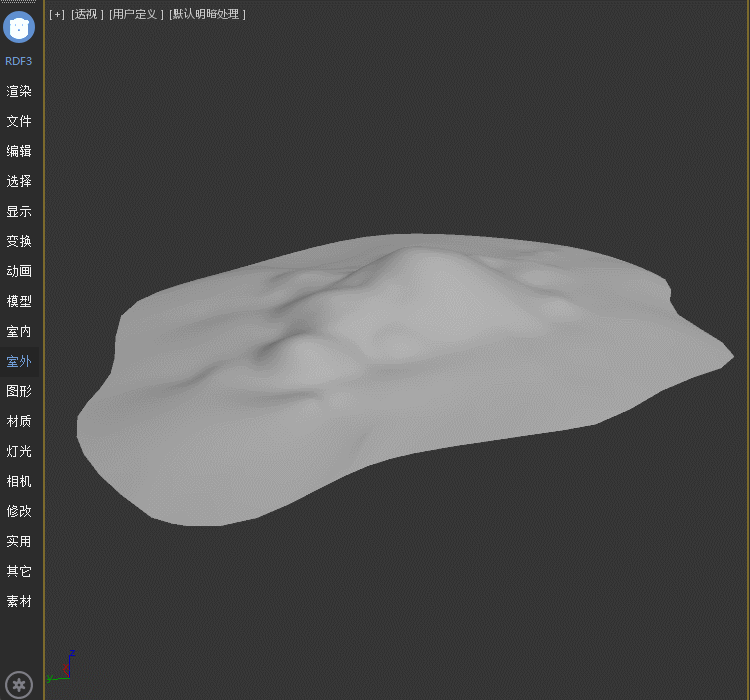Select the 编辑 sidebar item

[x=19, y=151]
